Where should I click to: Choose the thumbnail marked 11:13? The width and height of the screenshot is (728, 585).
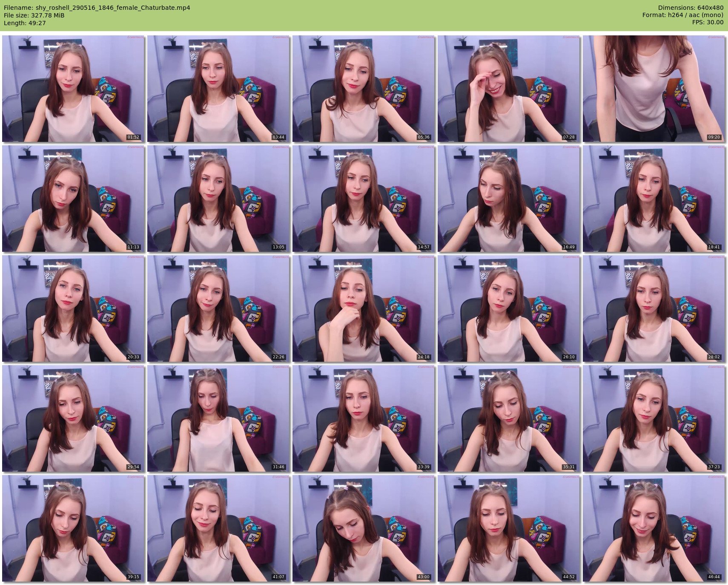(x=73, y=199)
